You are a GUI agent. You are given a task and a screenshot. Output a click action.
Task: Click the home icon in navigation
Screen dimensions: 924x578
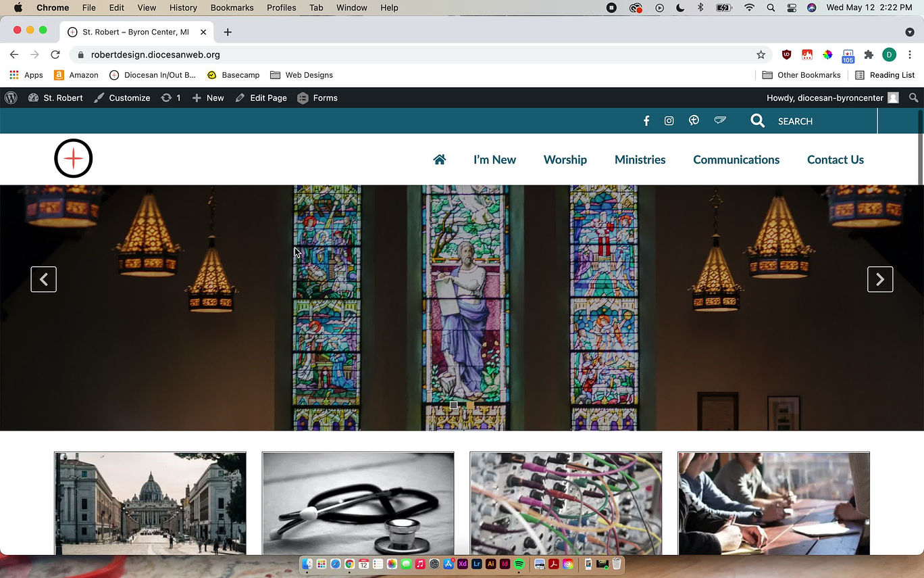pyautogui.click(x=440, y=160)
